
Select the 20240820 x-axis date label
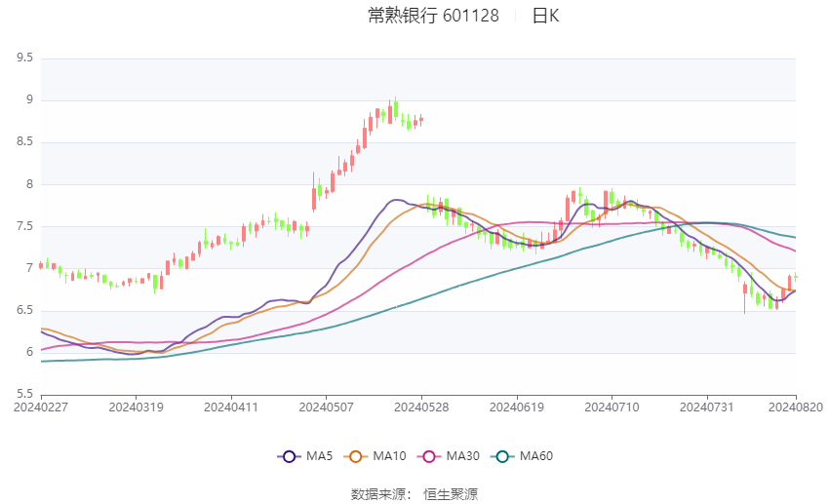pos(796,407)
